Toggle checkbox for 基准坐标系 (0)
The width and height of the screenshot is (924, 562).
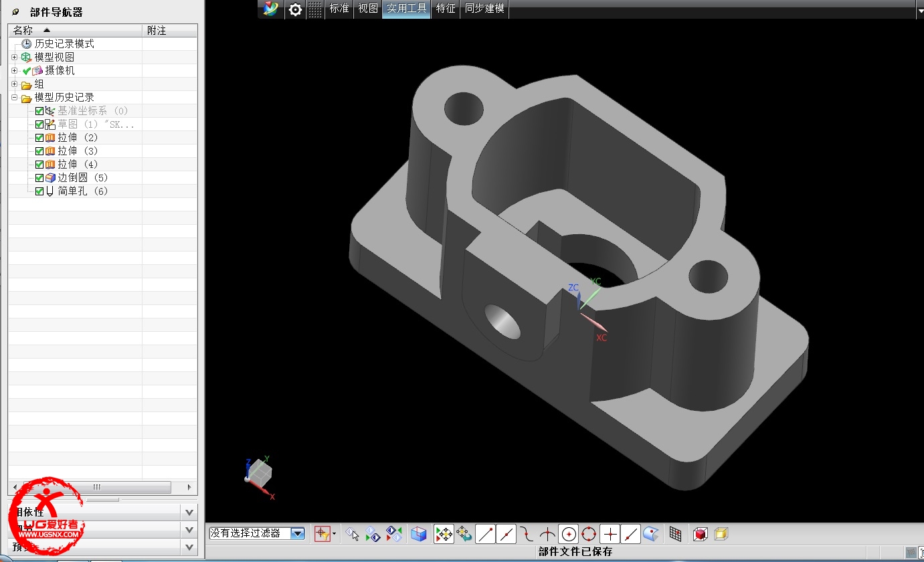pyautogui.click(x=39, y=111)
